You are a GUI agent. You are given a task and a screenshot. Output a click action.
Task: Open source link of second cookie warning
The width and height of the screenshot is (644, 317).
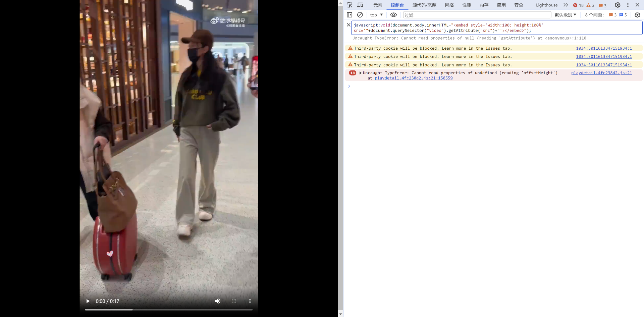coord(604,57)
